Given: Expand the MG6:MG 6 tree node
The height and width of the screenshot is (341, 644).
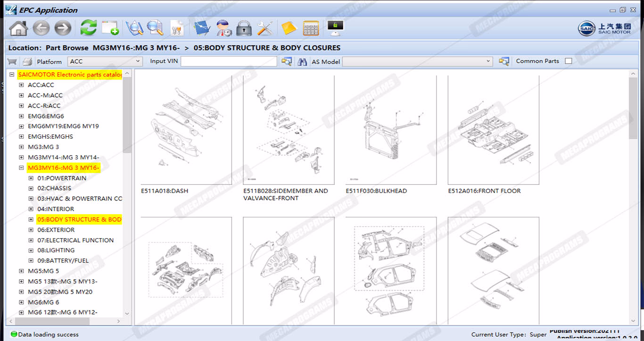Looking at the screenshot, I should (21, 302).
